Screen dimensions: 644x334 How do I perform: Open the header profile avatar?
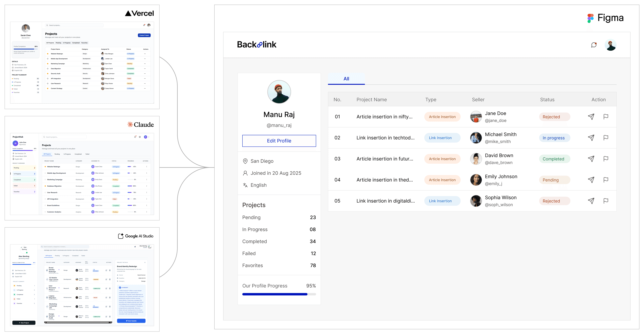(610, 45)
